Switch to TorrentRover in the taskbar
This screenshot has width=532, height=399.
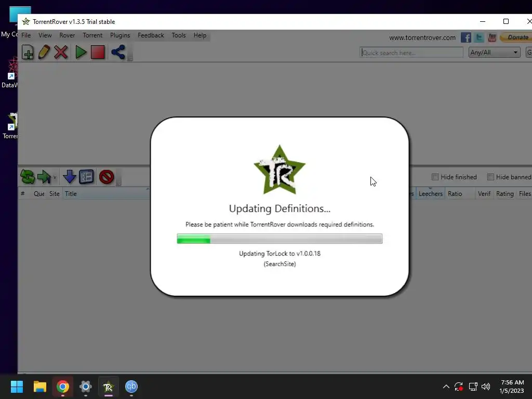108,387
